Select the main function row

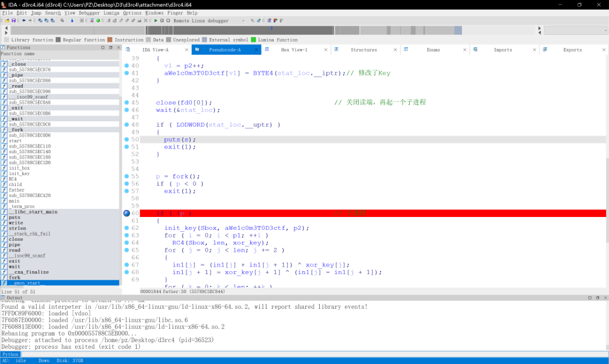(60, 201)
